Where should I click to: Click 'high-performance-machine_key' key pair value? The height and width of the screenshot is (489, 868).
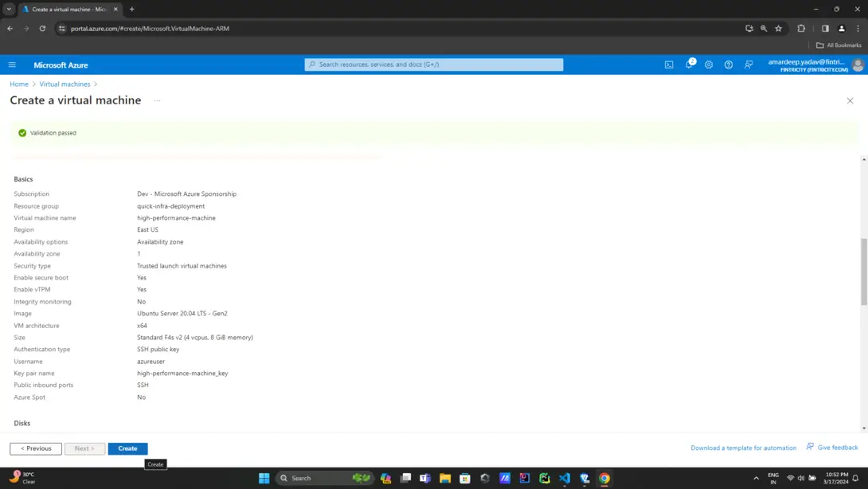[182, 374]
